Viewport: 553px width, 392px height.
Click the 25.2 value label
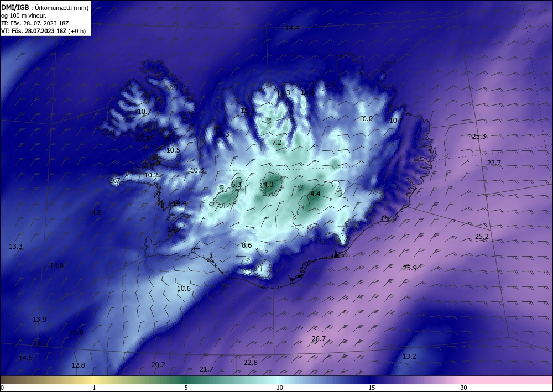point(482,237)
